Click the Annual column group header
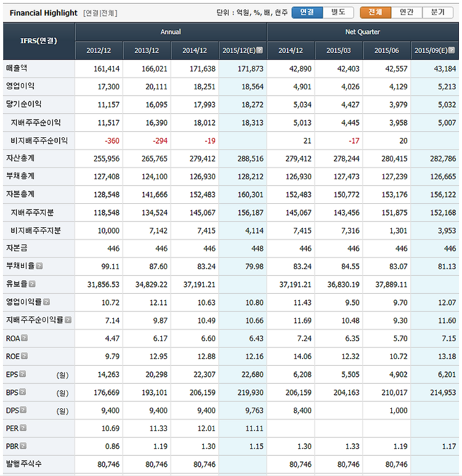 (x=171, y=32)
